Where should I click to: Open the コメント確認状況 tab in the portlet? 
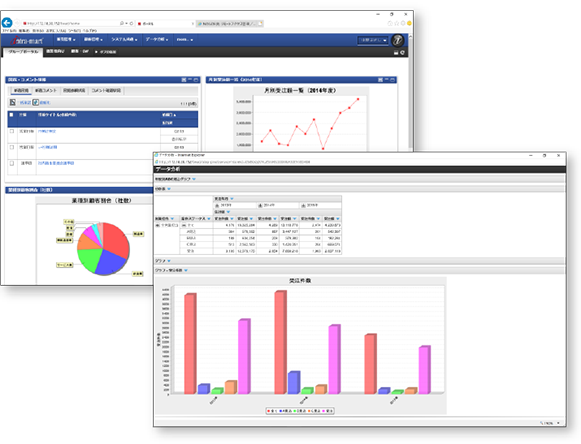(x=106, y=90)
